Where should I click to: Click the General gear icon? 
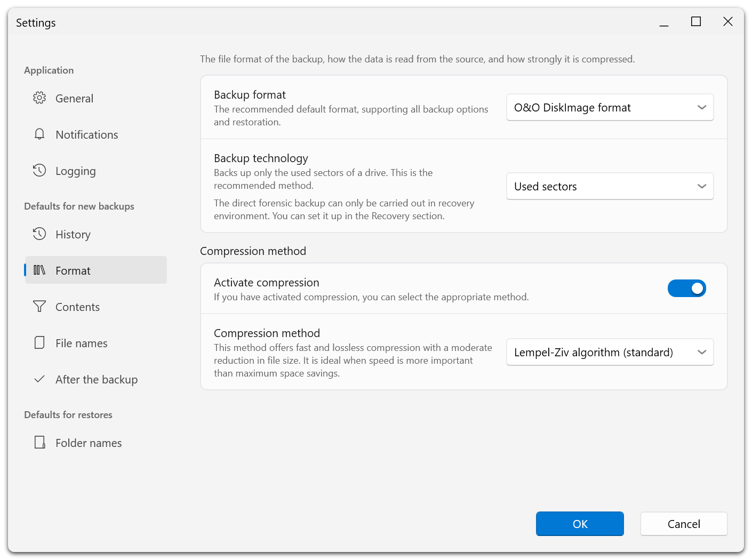coord(39,98)
